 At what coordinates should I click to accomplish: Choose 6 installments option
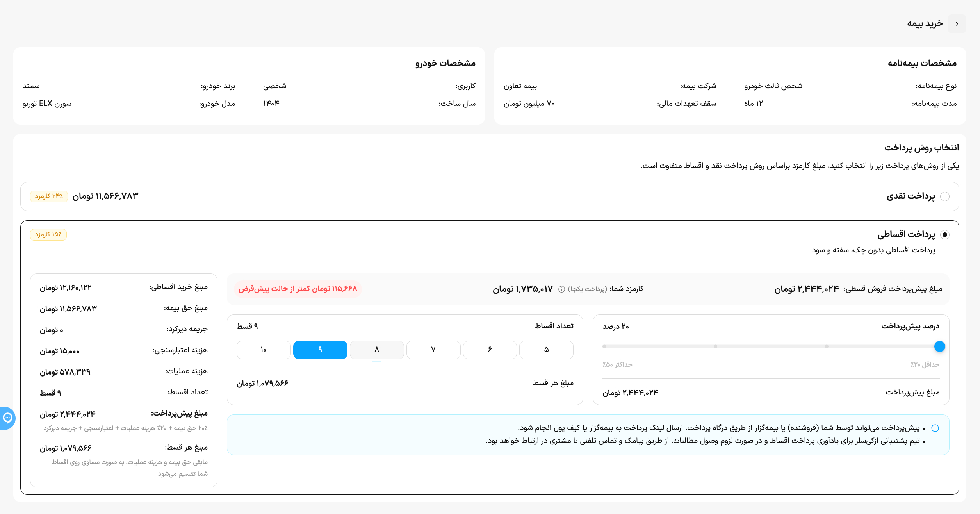(490, 350)
